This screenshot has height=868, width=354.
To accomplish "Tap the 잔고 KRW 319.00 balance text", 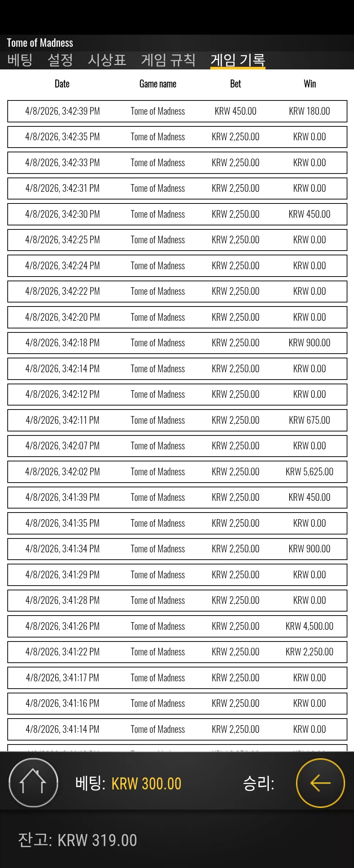I will coord(78,840).
